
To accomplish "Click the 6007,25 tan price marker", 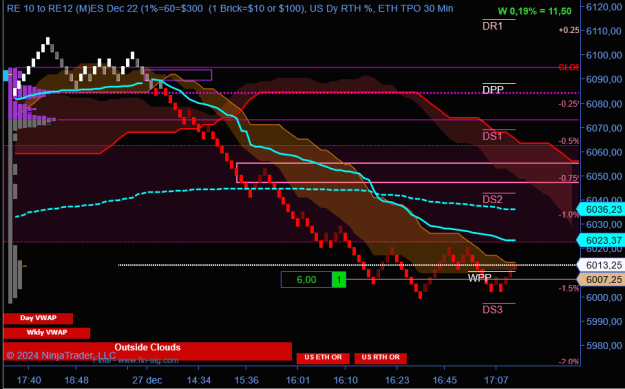I will coord(601,280).
